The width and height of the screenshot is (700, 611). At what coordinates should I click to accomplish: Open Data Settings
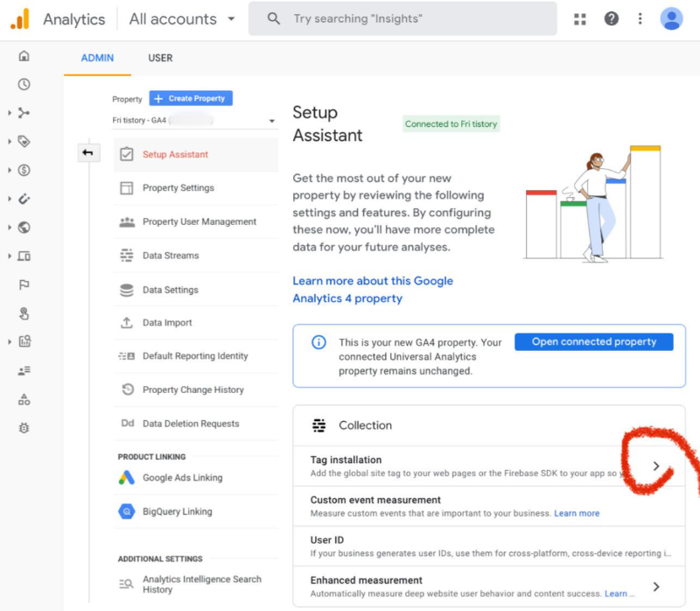pos(196,290)
